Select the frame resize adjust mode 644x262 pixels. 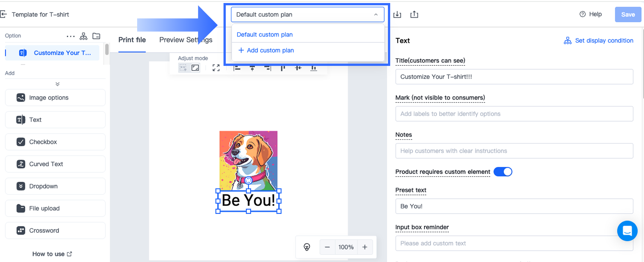(x=195, y=68)
